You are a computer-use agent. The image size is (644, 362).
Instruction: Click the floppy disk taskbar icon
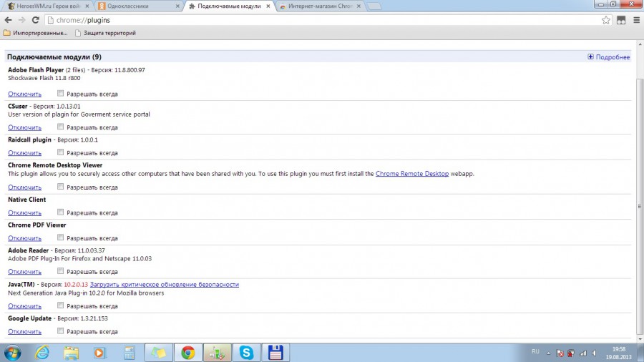274,352
